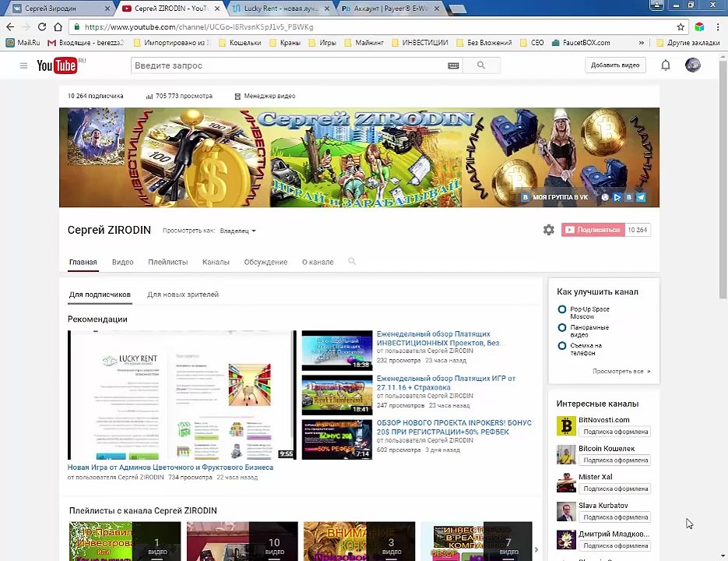Open the Telegram icon on channel banner
Viewport: 728px width, 561px height.
(x=641, y=197)
